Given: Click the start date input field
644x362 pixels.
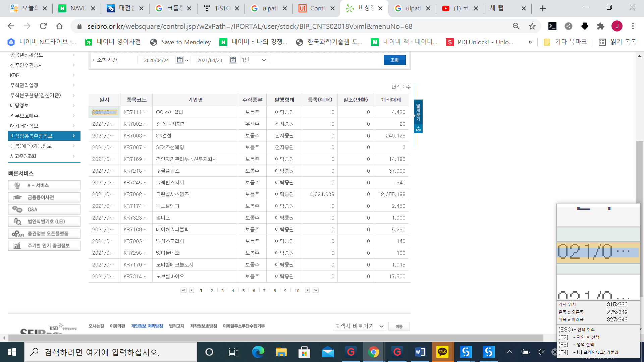Looking at the screenshot, I should [156, 60].
